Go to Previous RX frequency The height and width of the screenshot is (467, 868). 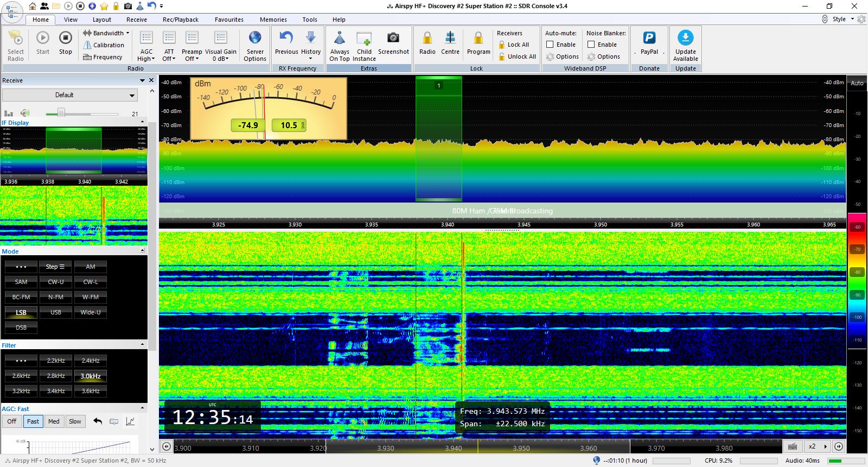click(x=286, y=43)
